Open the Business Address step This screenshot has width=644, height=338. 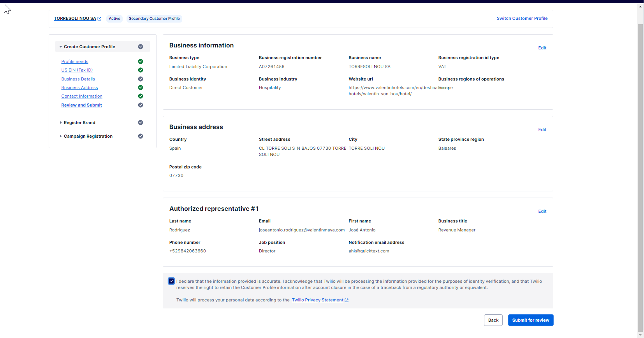(x=79, y=88)
